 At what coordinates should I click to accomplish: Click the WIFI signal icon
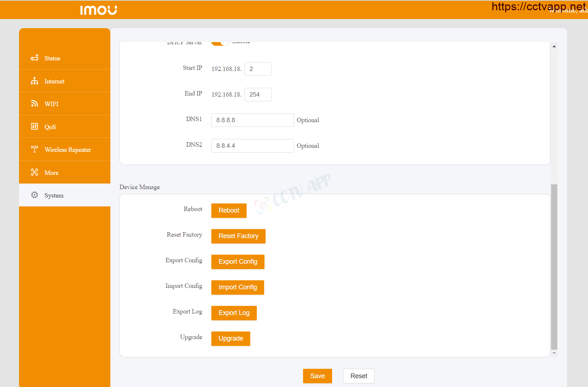[34, 104]
